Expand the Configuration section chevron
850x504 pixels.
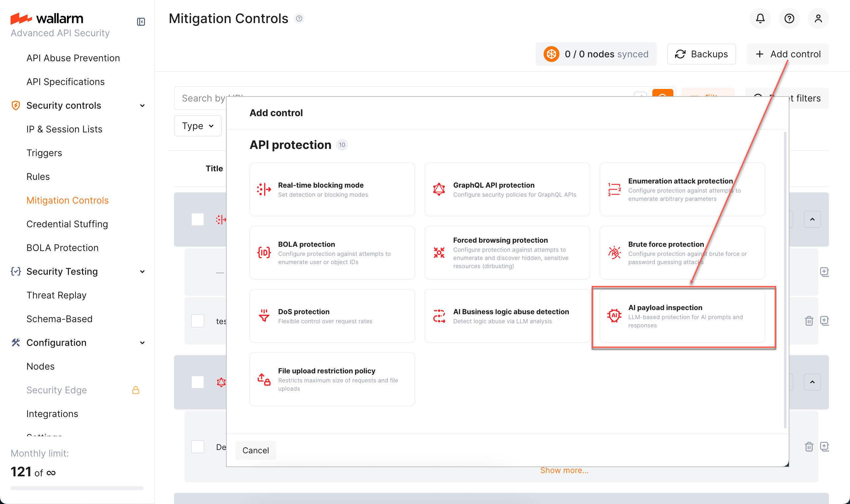142,343
